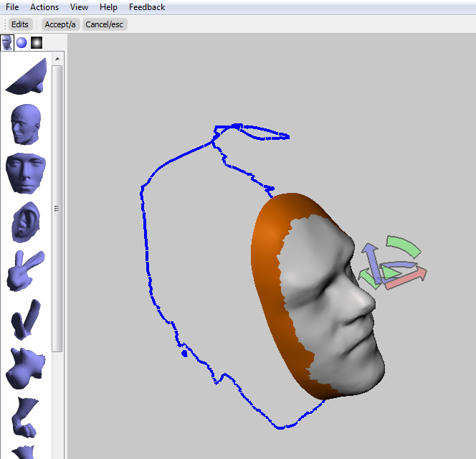
Task: Select the animal head part thumbnail
Action: [x=26, y=369]
